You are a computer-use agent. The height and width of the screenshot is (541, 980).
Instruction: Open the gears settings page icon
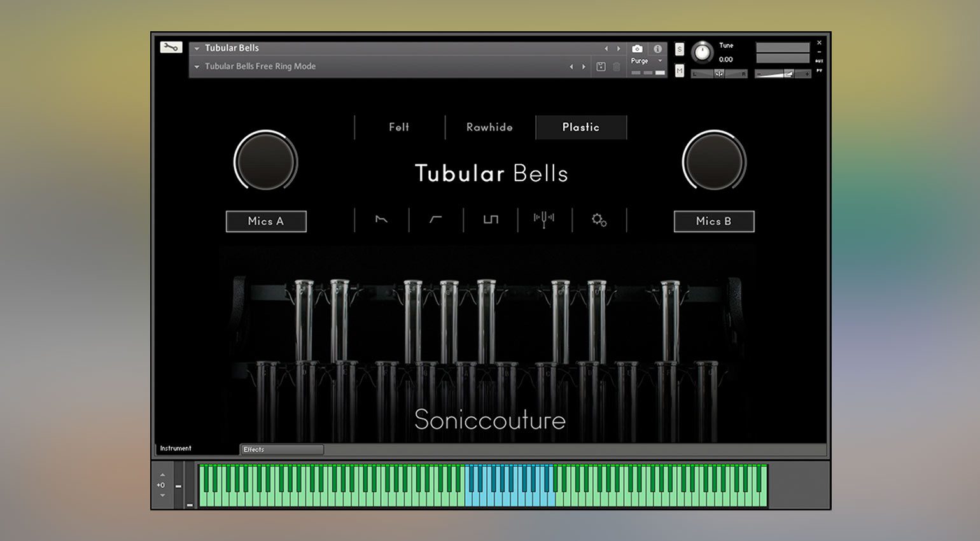point(599,220)
